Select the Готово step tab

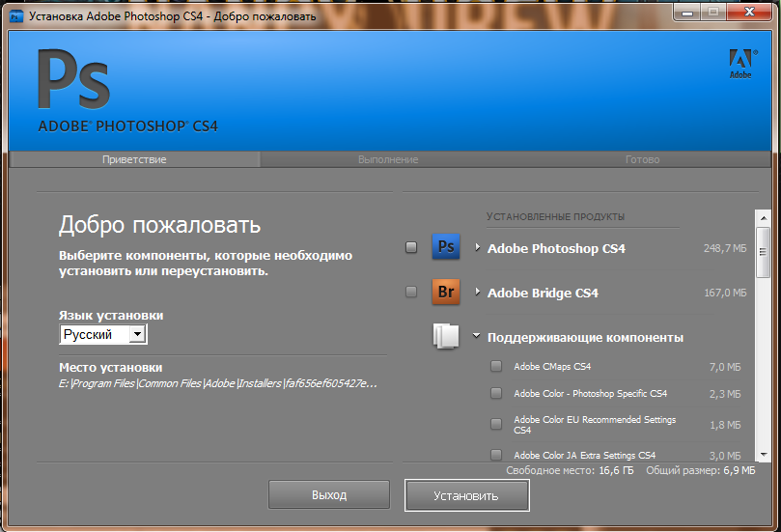pyautogui.click(x=643, y=159)
